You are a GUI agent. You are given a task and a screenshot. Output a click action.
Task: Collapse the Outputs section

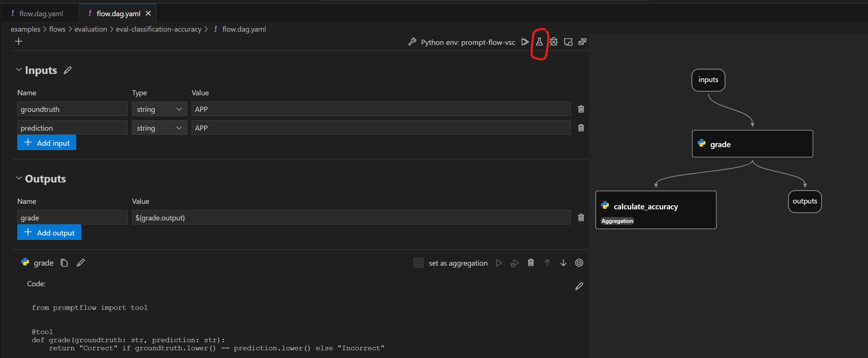pyautogui.click(x=19, y=178)
